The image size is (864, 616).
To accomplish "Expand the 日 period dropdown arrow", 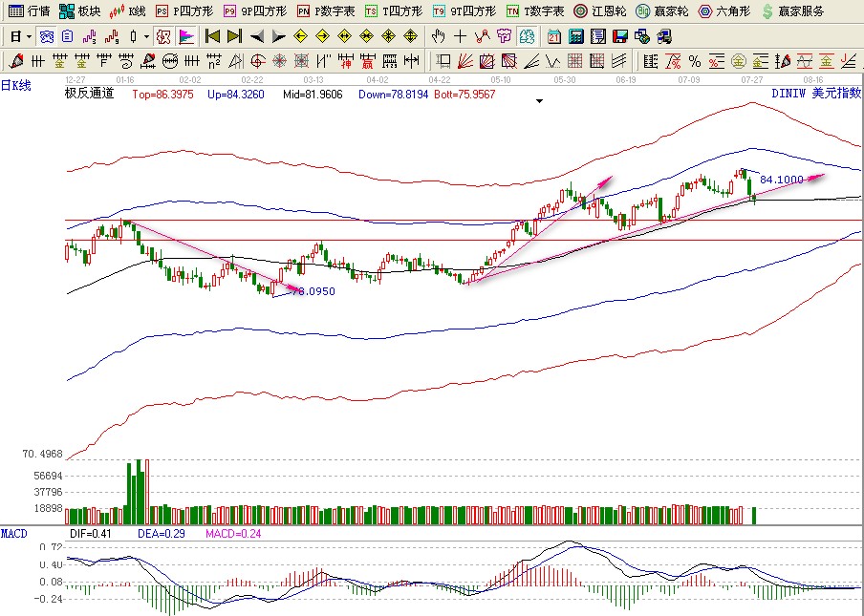I will point(29,37).
